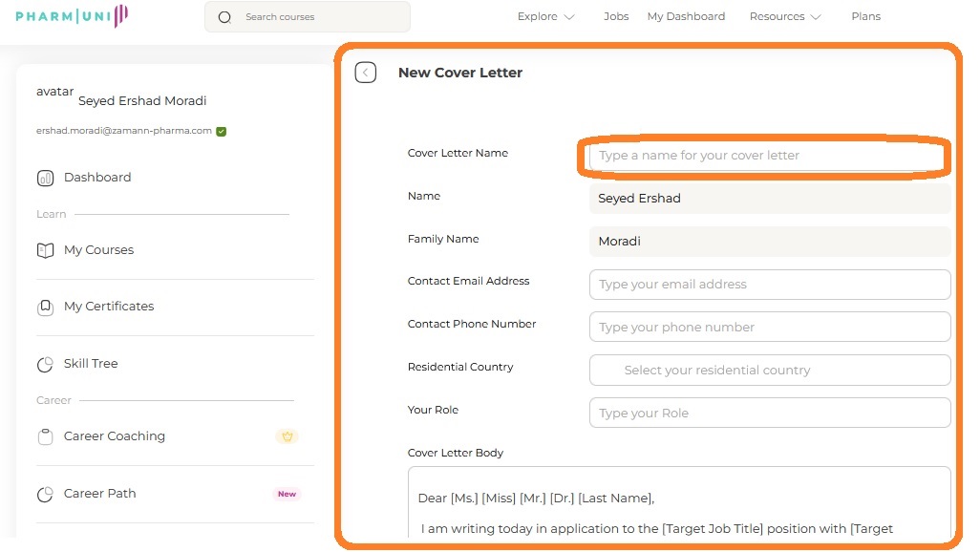Click the Dashboard sidebar icon
The width and height of the screenshot is (980, 552).
[x=45, y=178]
